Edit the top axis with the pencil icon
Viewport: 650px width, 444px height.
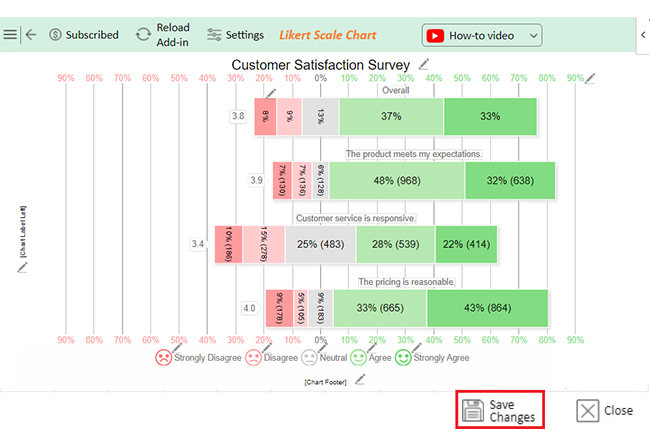click(590, 78)
